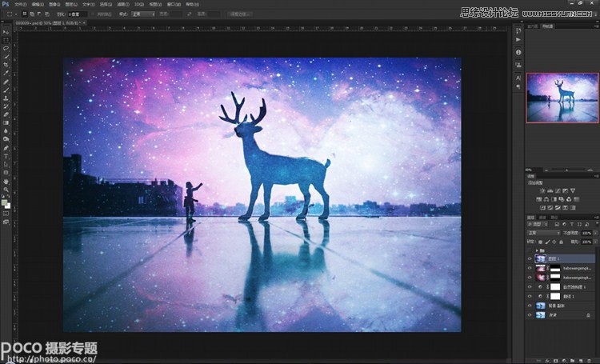Screen dimensions: 600x364
Task: Select the Brush tool
Action: tap(6, 90)
